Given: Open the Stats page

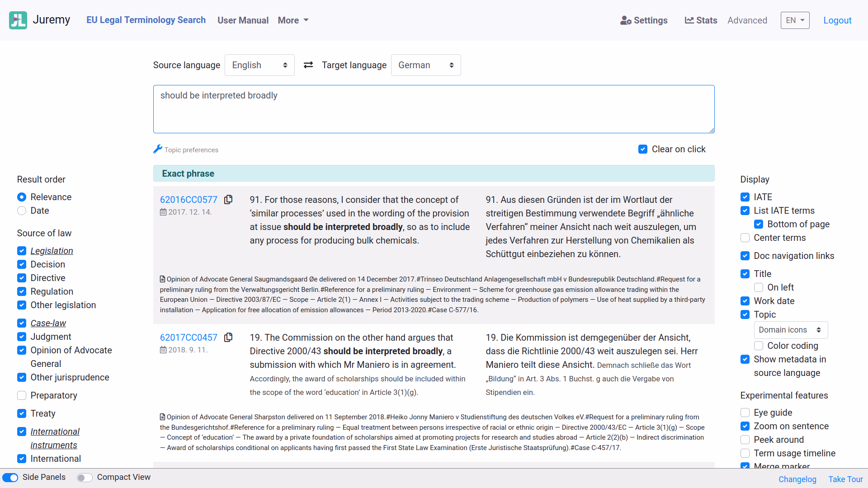Looking at the screenshot, I should 701,20.
